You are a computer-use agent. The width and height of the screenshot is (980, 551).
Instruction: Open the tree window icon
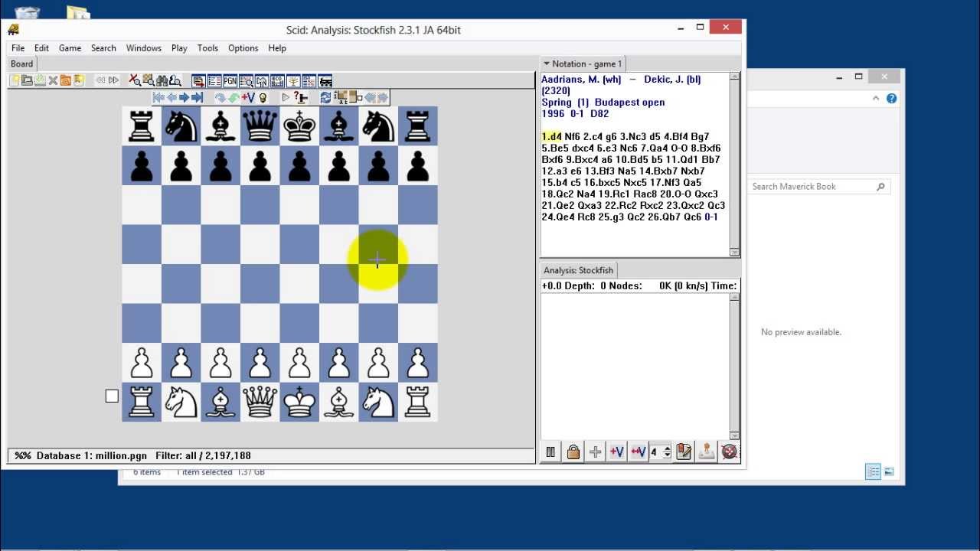293,80
